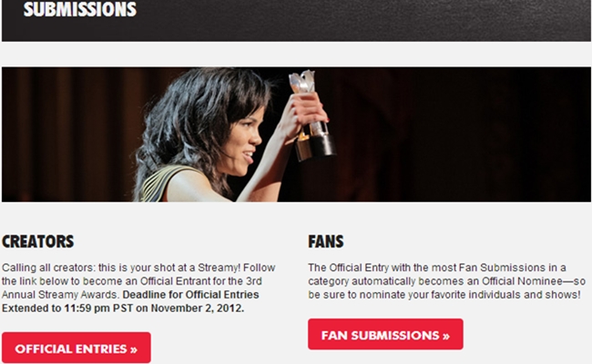Click the Streamy trophy in the banner photo
The width and height of the screenshot is (592, 364).
pyautogui.click(x=311, y=115)
